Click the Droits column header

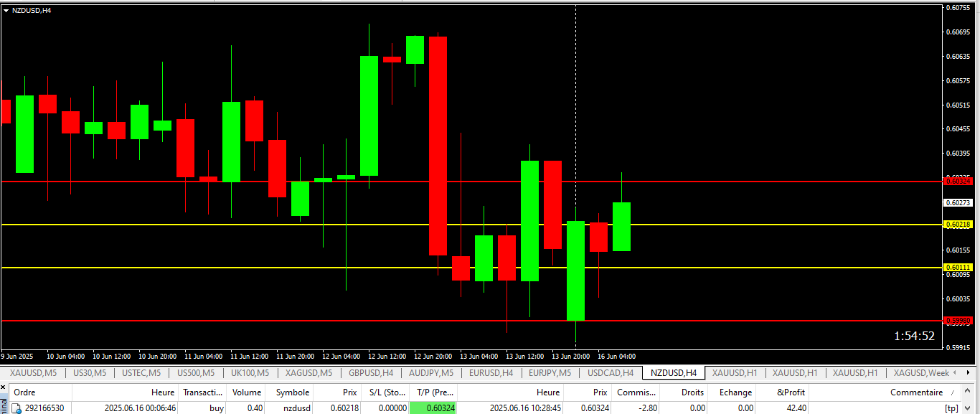684,392
